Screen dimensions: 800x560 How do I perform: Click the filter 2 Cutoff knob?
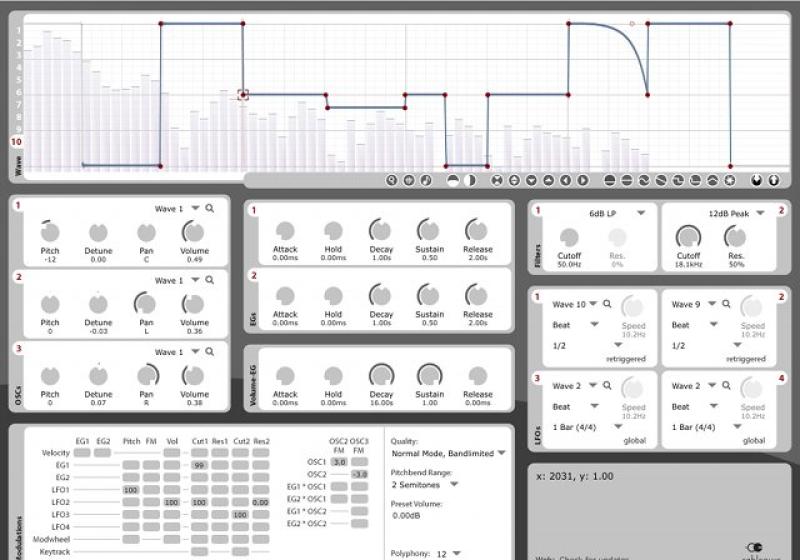click(x=688, y=237)
